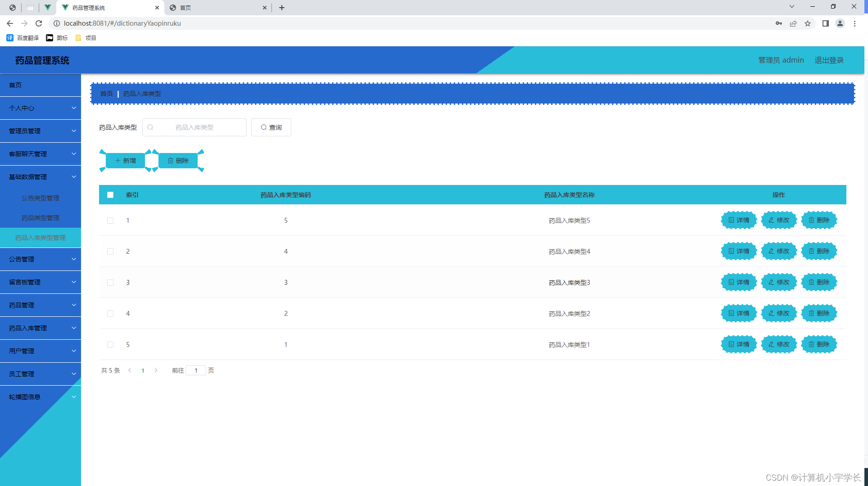Open new browser tab with plus icon
The height and width of the screenshot is (486, 868).
tap(282, 8)
